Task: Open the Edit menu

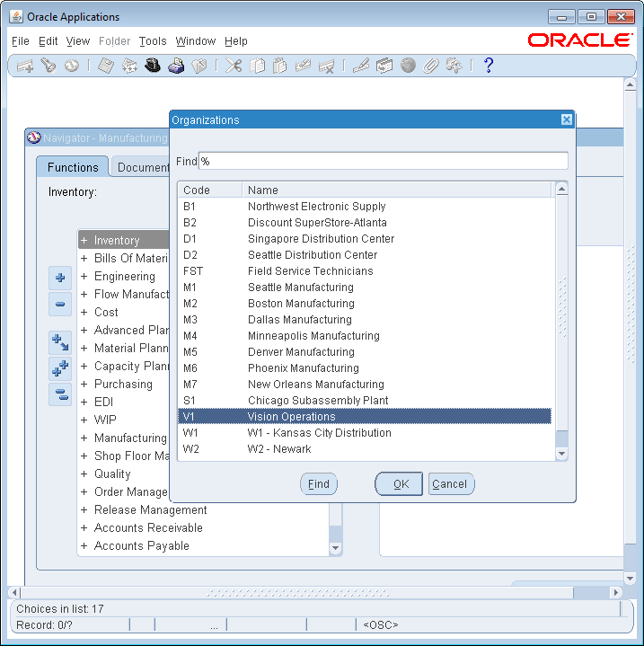Action: pyautogui.click(x=48, y=41)
